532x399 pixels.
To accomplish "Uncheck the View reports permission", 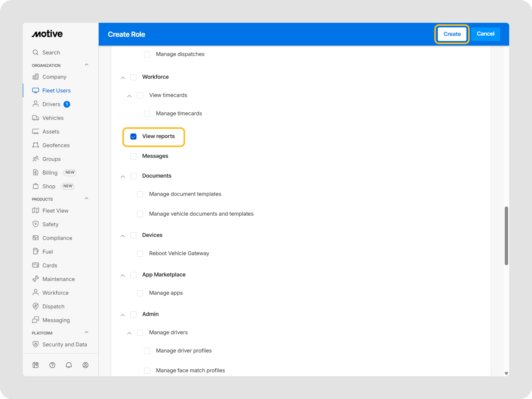I will pyautogui.click(x=134, y=136).
